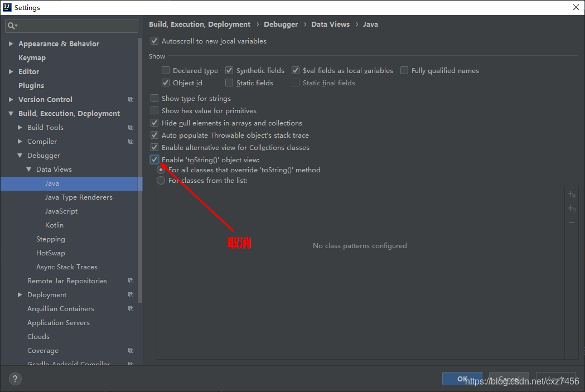Viewport: 585px width, 392px height.
Task: Expand the Deployment node arrow
Action: (20, 294)
